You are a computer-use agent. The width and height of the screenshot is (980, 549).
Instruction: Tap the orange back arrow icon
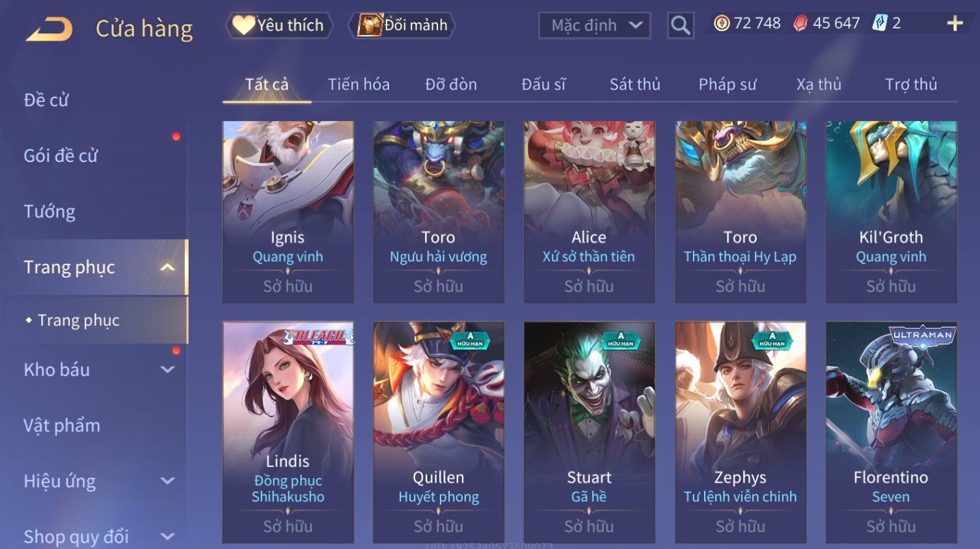pyautogui.click(x=49, y=29)
